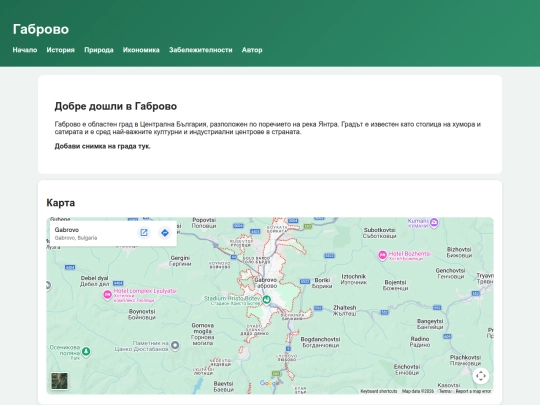Switch to satellite view thumbnail
This screenshot has width=540, height=405.
click(x=60, y=381)
